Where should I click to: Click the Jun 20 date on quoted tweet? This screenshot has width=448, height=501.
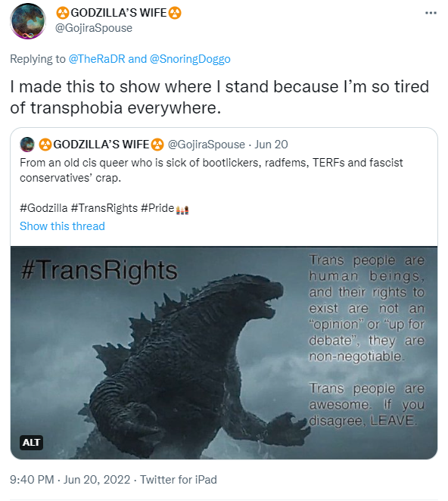271,145
